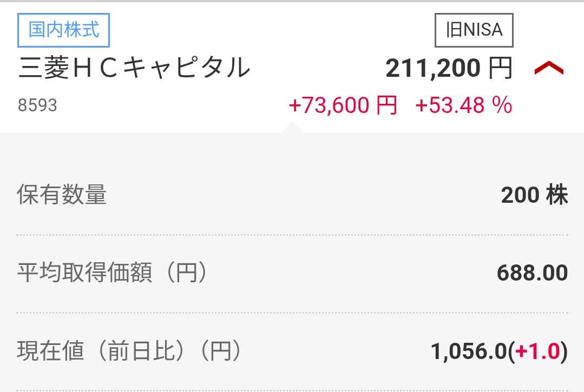Tap the 1,056.0 current price value
The height and width of the screenshot is (392, 584).
[469, 351]
